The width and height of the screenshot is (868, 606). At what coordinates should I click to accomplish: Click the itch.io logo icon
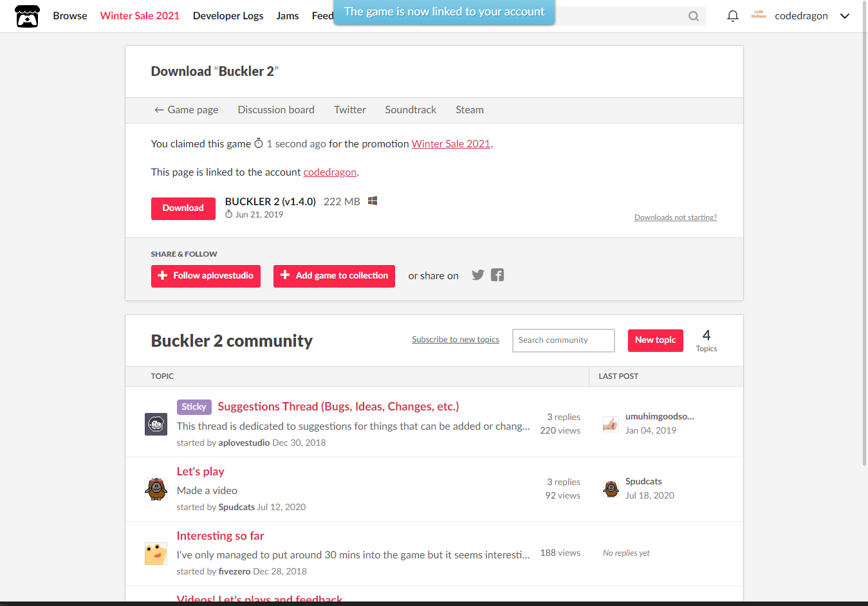[x=27, y=16]
